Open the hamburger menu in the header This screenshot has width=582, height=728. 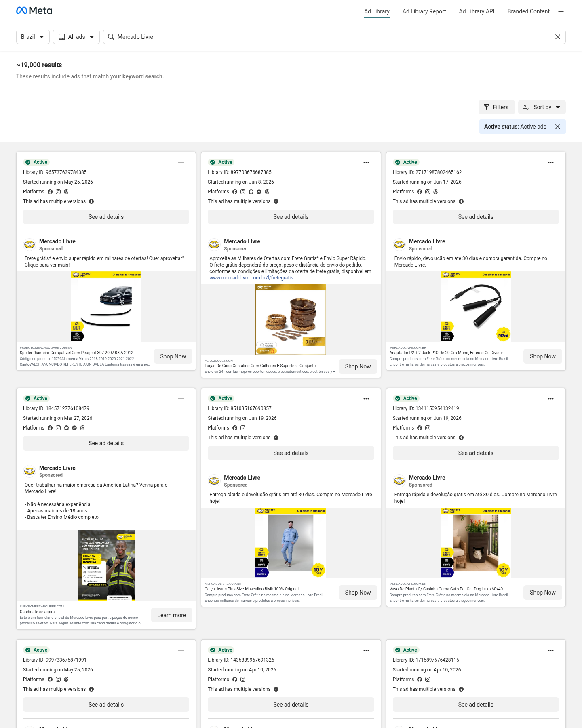pos(561,11)
